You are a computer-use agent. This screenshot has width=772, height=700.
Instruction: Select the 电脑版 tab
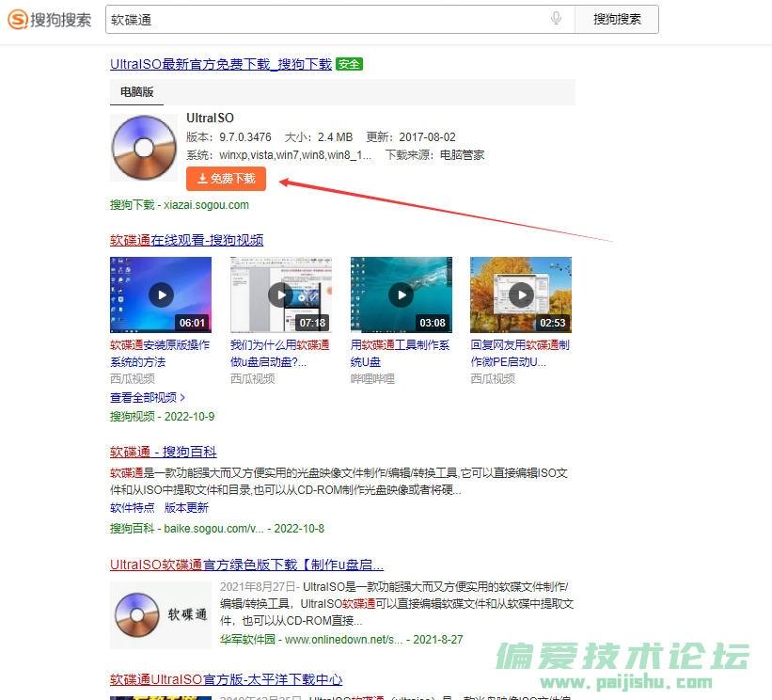136,92
